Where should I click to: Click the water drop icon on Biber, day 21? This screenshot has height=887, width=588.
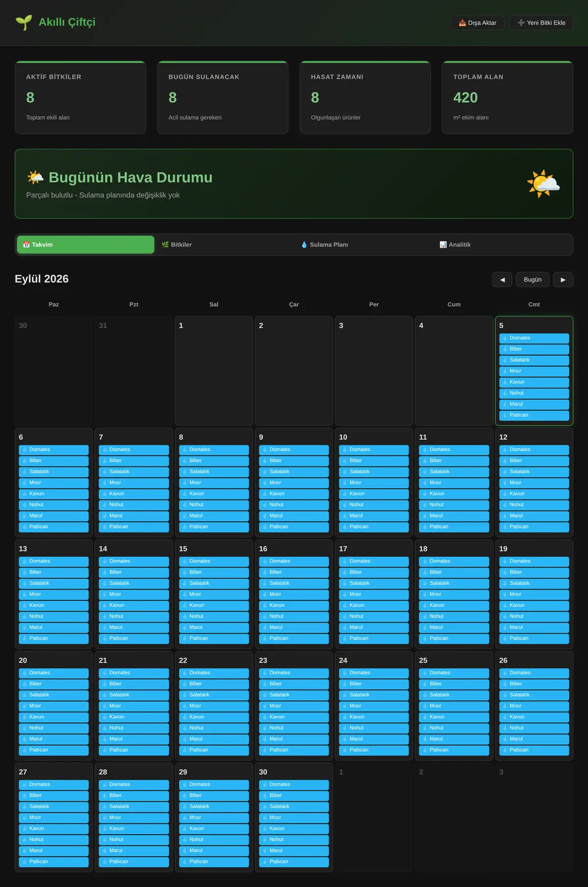click(105, 684)
